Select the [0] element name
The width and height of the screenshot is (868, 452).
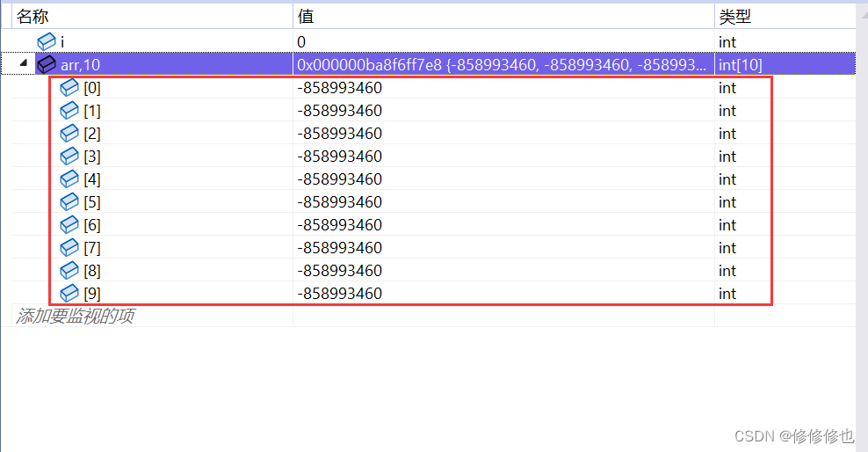[x=92, y=88]
